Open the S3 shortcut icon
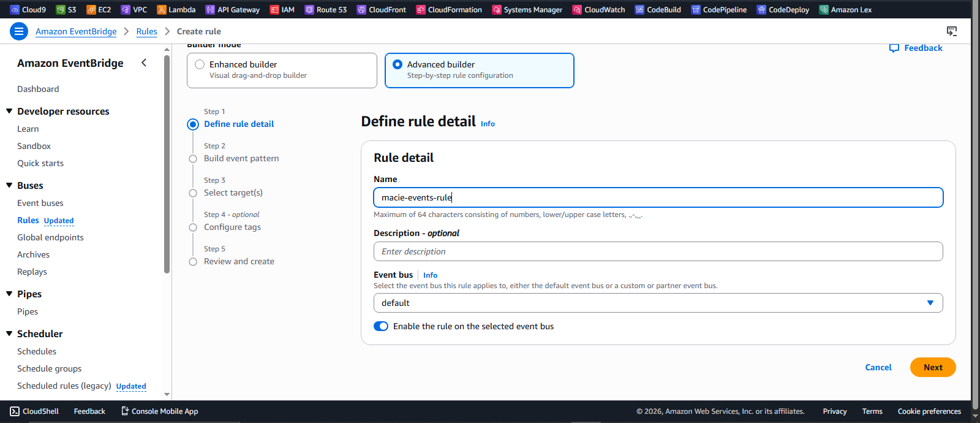 pos(61,9)
